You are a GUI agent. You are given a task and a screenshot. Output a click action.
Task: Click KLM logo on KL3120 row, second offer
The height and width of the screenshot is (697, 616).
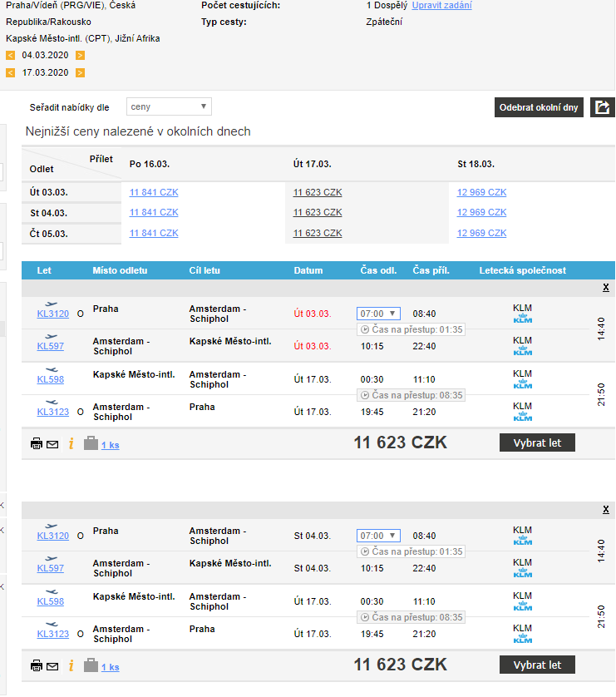(x=523, y=541)
